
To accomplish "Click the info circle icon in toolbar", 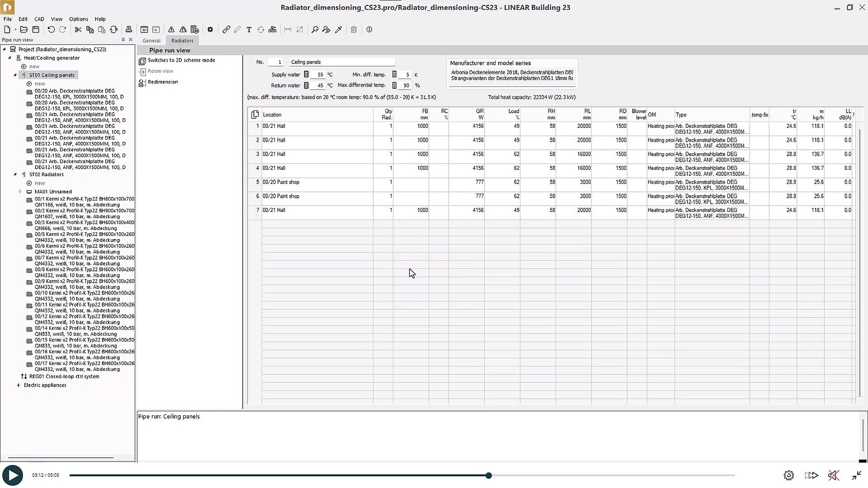I will [x=370, y=30].
